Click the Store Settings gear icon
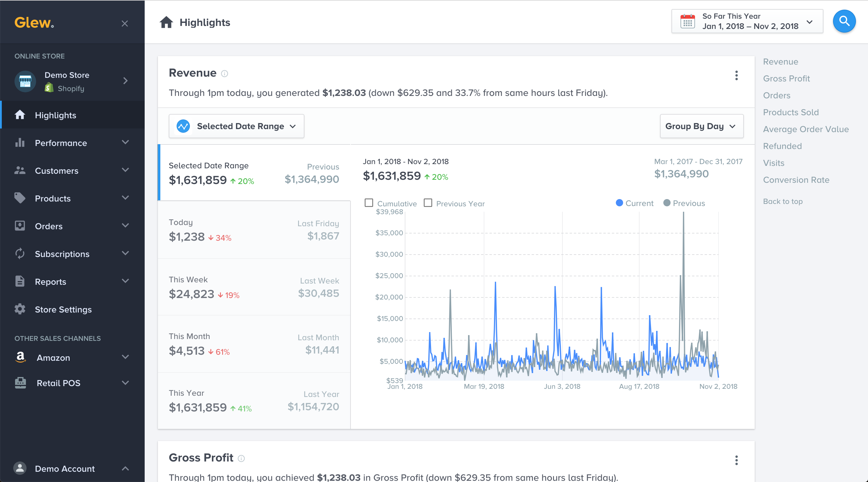Image resolution: width=868 pixels, height=482 pixels. click(x=20, y=309)
